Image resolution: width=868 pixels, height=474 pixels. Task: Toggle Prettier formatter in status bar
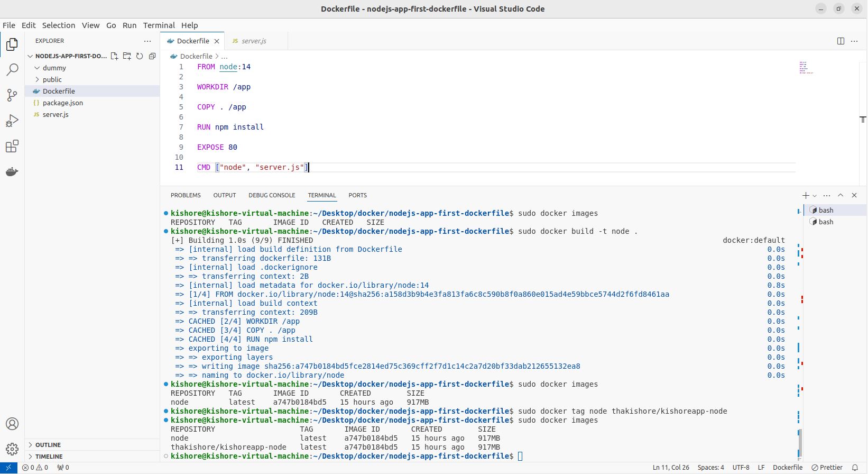point(827,468)
